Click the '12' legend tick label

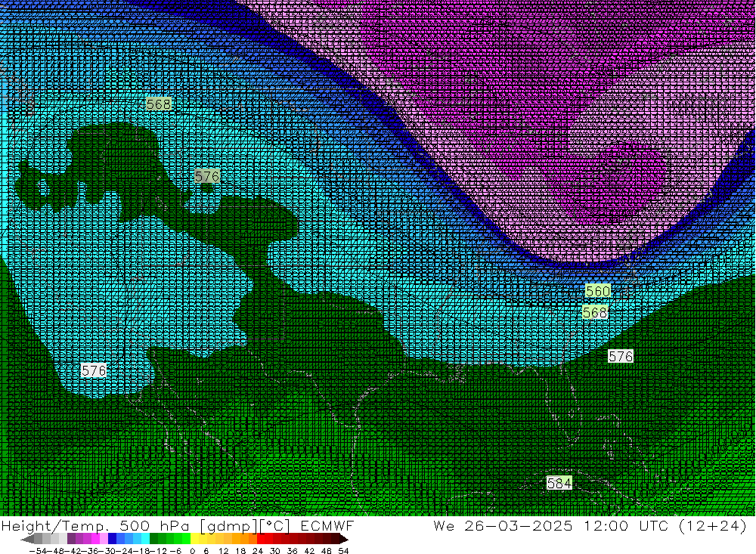(223, 551)
